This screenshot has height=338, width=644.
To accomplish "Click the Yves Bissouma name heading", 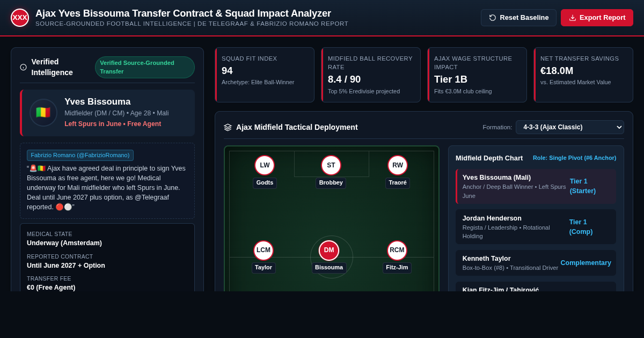I will (98, 102).
